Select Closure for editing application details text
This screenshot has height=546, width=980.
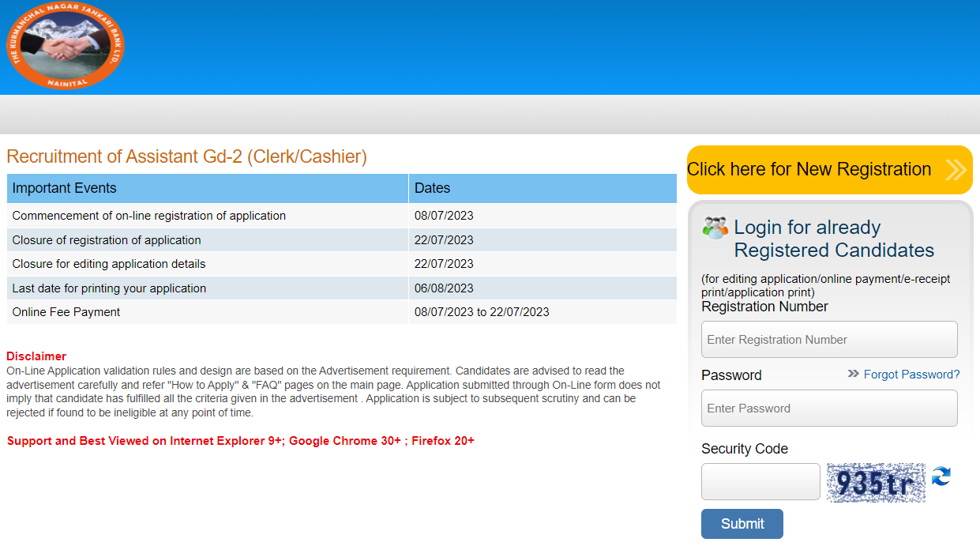point(109,264)
